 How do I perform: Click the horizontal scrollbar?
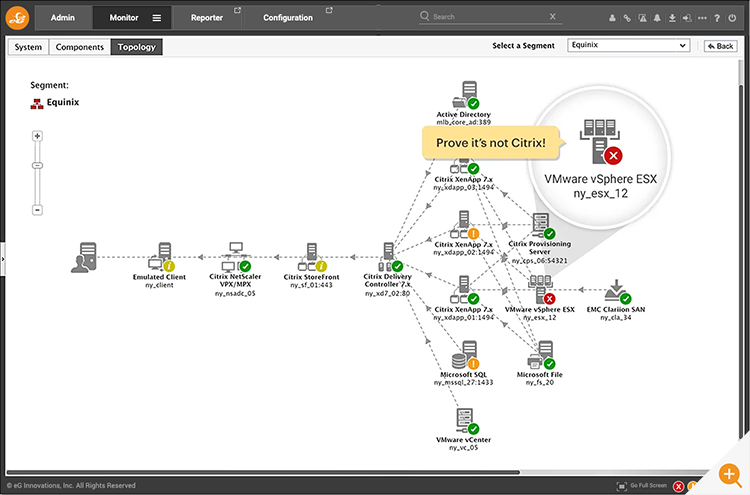(x=263, y=473)
